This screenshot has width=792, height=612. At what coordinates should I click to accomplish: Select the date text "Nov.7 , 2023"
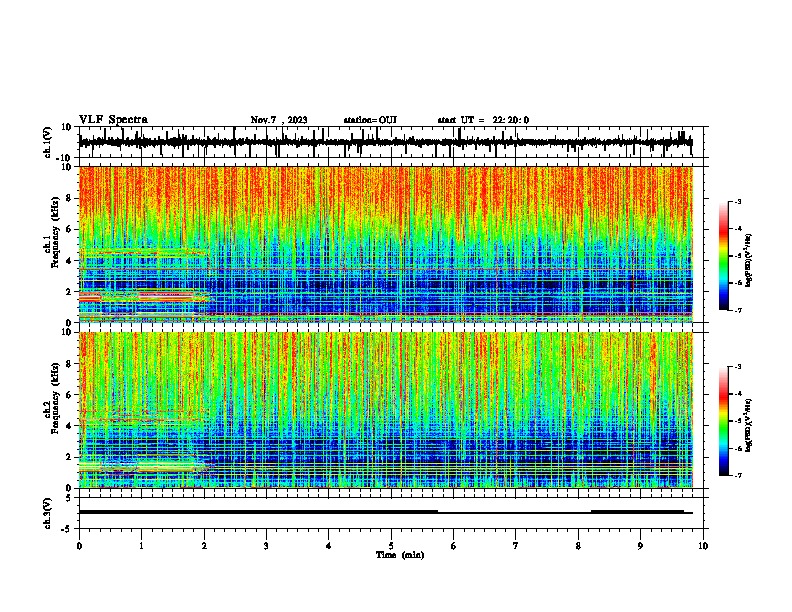(x=279, y=120)
